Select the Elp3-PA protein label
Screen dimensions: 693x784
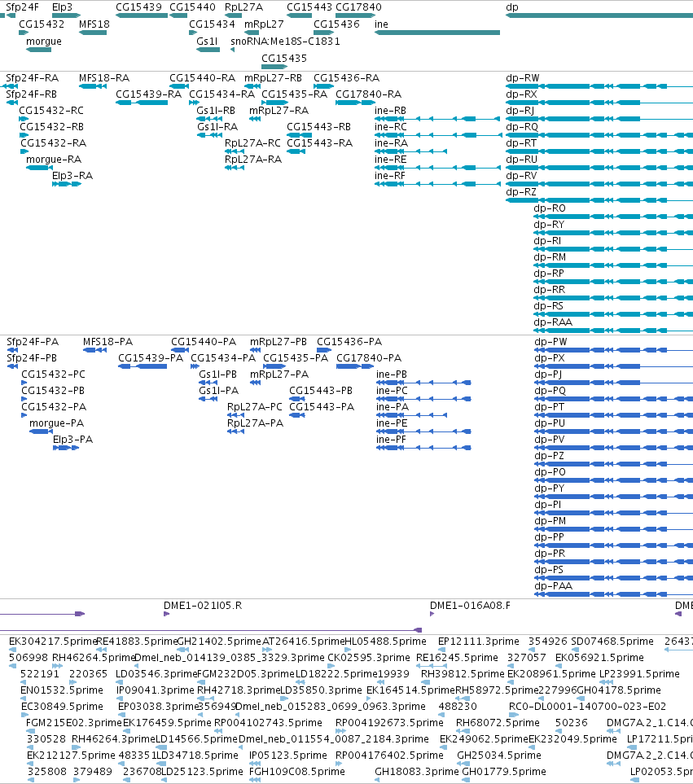coord(73,440)
